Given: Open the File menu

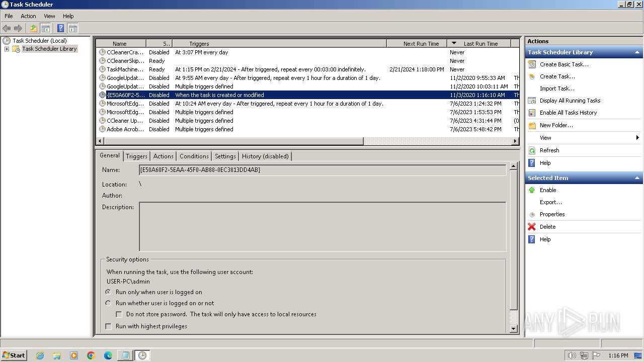Looking at the screenshot, I should [9, 16].
